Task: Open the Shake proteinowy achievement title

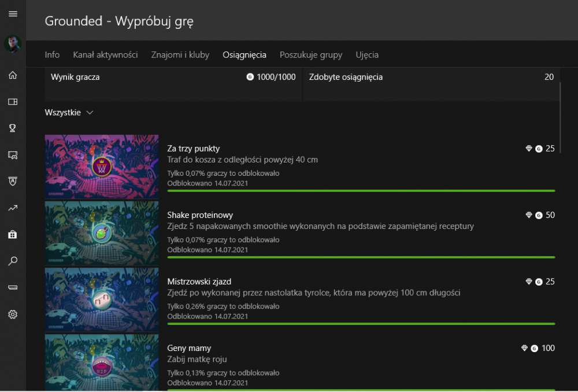Action: point(200,215)
